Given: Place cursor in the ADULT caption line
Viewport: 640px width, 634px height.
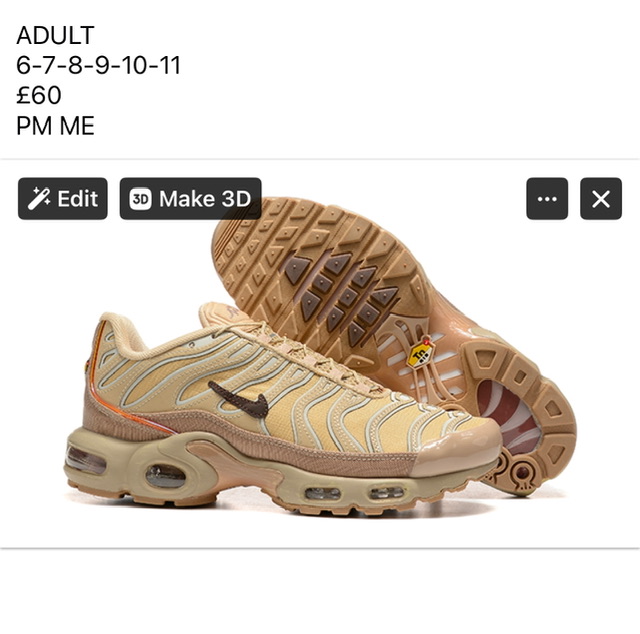Looking at the screenshot, I should coord(56,35).
